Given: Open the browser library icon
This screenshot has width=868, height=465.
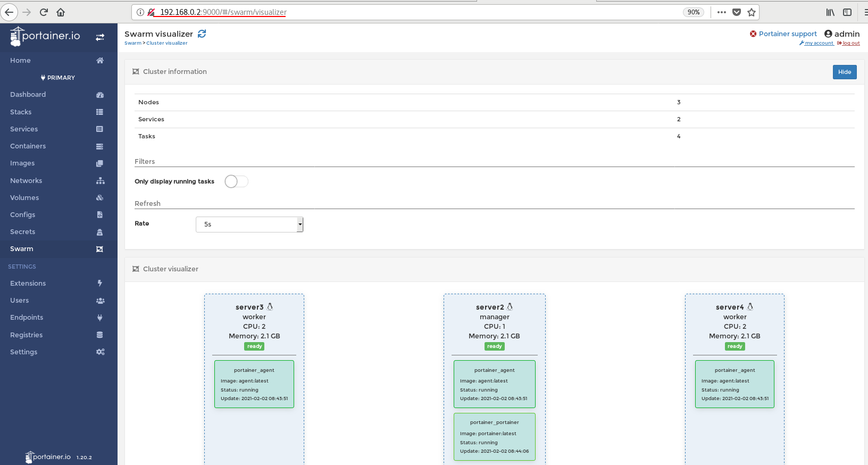Looking at the screenshot, I should pyautogui.click(x=830, y=12).
